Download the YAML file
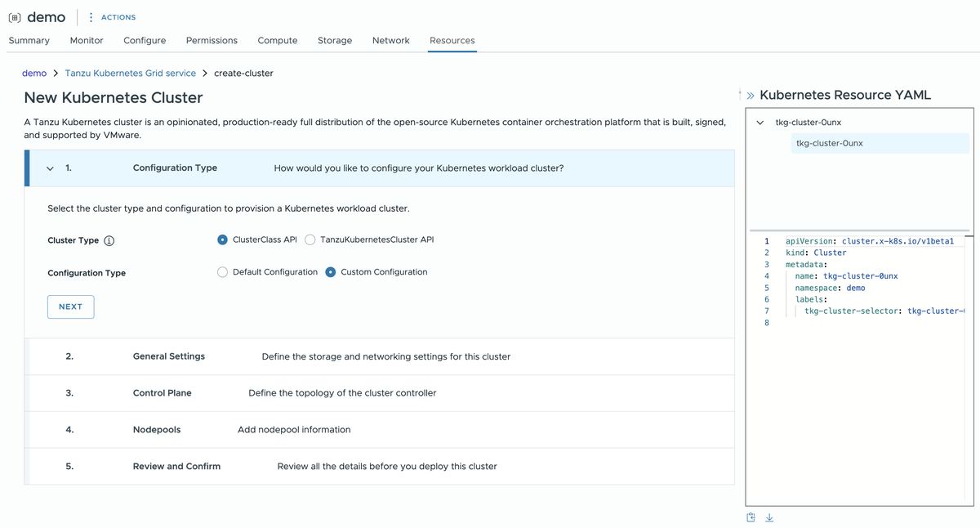The image size is (980, 528). pyautogui.click(x=768, y=517)
